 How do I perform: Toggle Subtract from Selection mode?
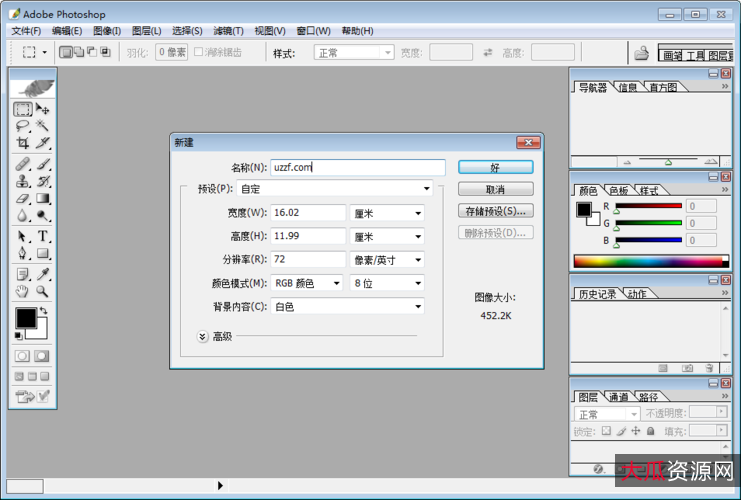coord(92,52)
